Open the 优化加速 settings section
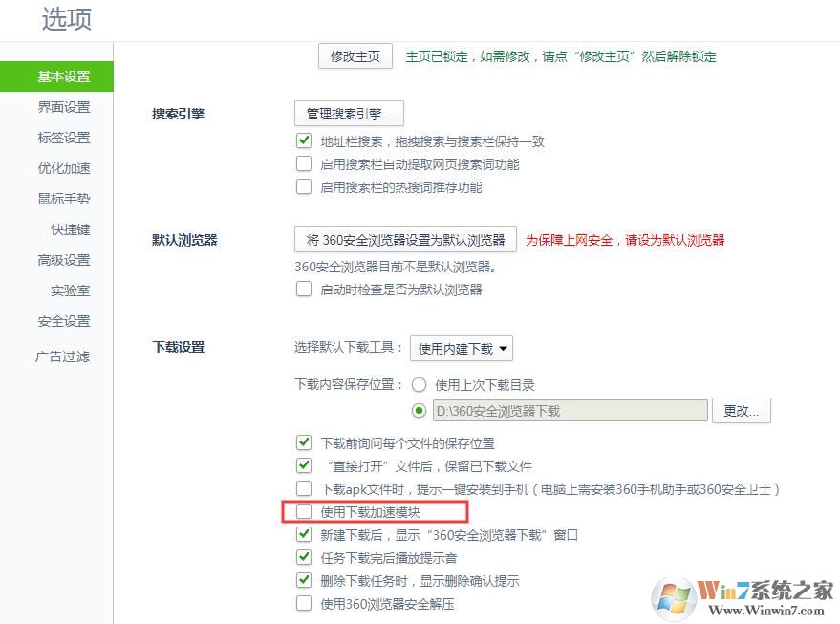The image size is (840, 624). pos(65,168)
